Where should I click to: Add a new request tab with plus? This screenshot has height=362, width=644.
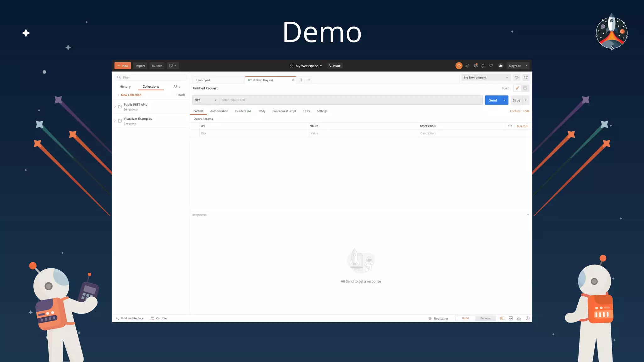pyautogui.click(x=301, y=80)
